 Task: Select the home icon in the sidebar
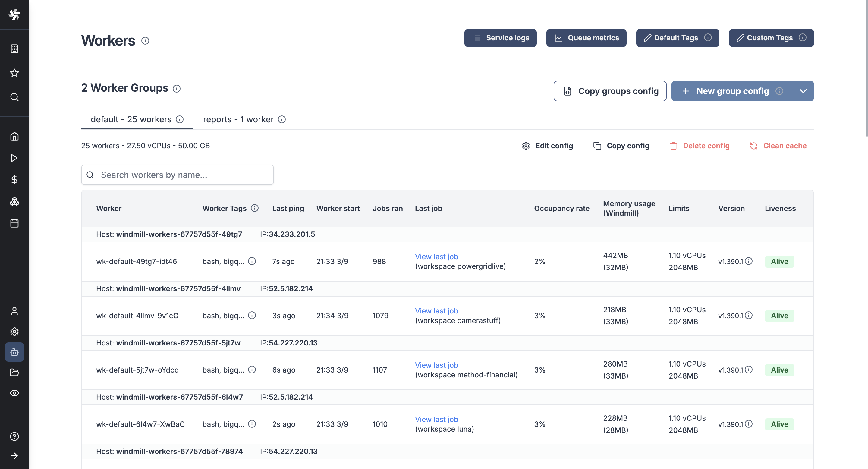click(x=14, y=136)
